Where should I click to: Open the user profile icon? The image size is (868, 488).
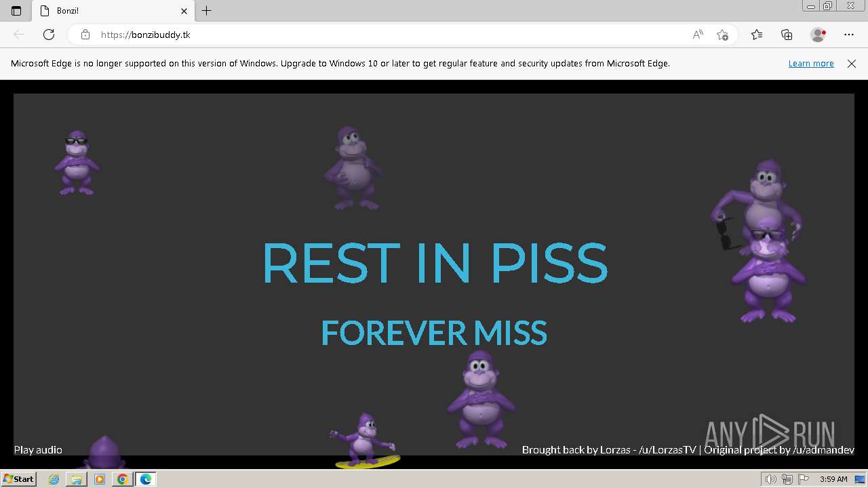coord(818,35)
